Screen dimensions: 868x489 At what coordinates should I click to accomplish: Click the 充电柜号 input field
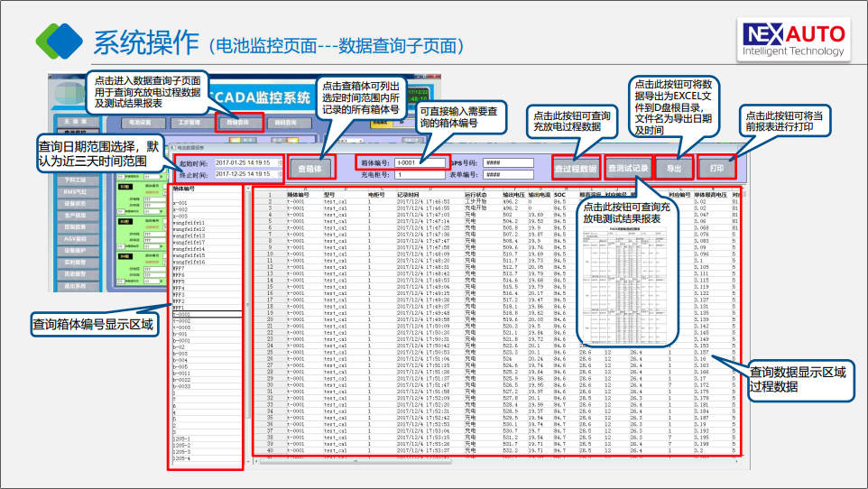click(x=420, y=174)
